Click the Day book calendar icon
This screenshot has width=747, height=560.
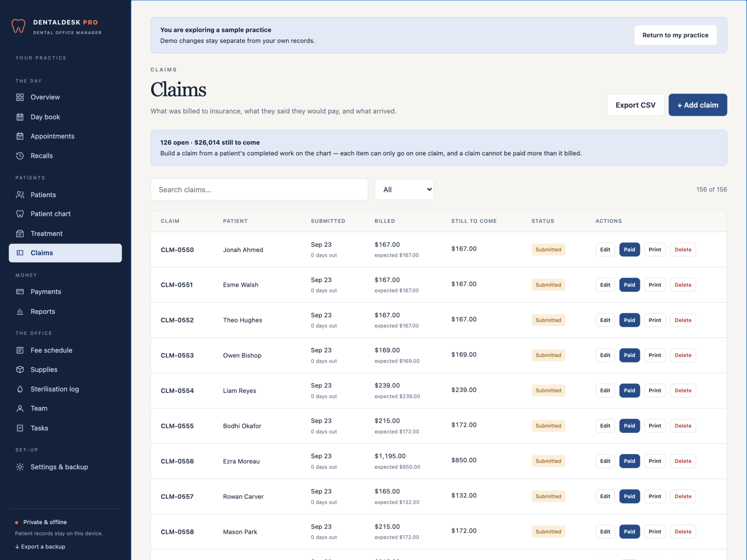tap(20, 117)
